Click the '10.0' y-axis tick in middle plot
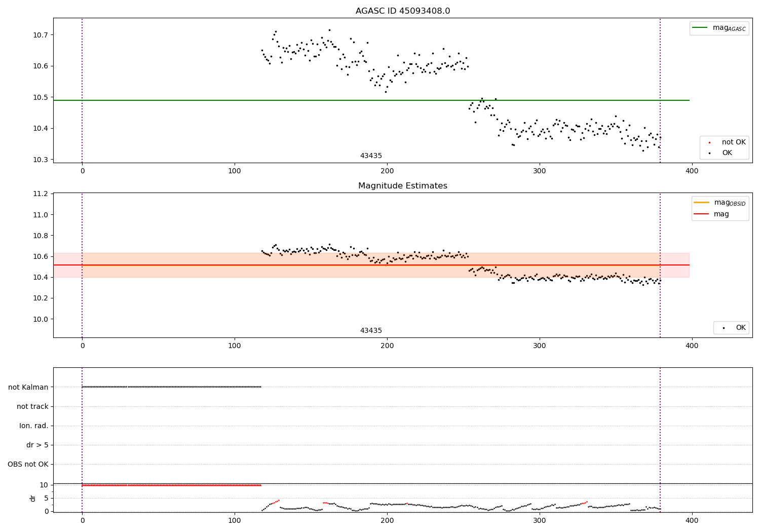The width and height of the screenshot is (760, 532). (41, 319)
